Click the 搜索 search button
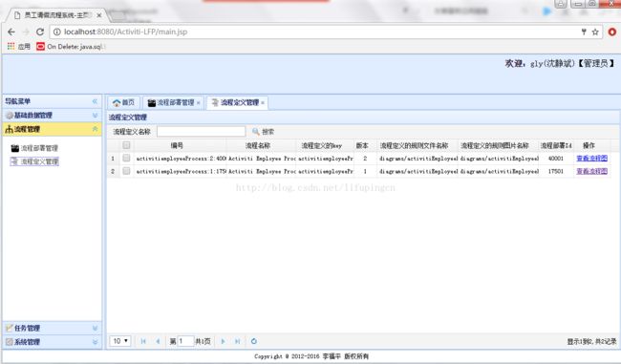This screenshot has height=364, width=621. point(263,132)
